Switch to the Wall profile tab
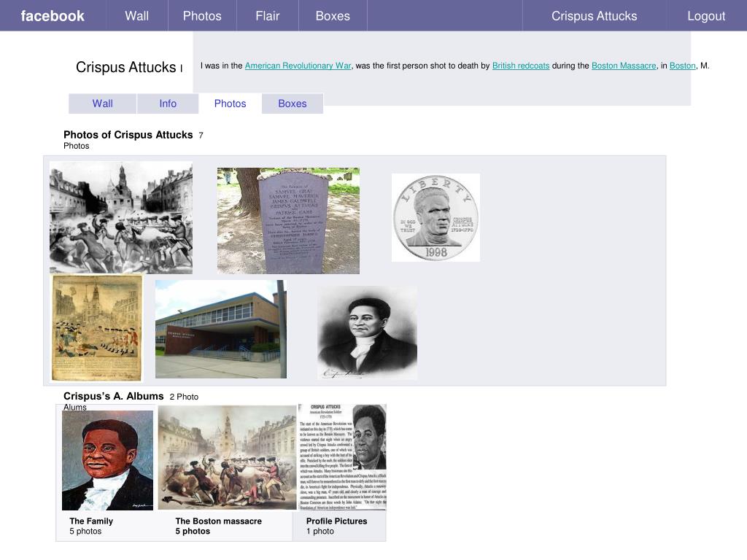 click(102, 104)
